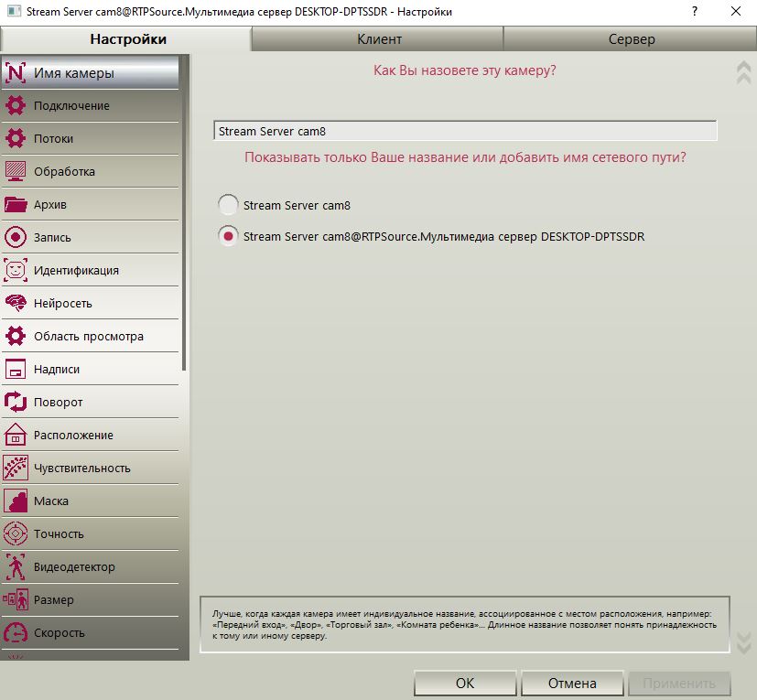
Task: Click the record circle icon for Запись
Action: tap(16, 238)
